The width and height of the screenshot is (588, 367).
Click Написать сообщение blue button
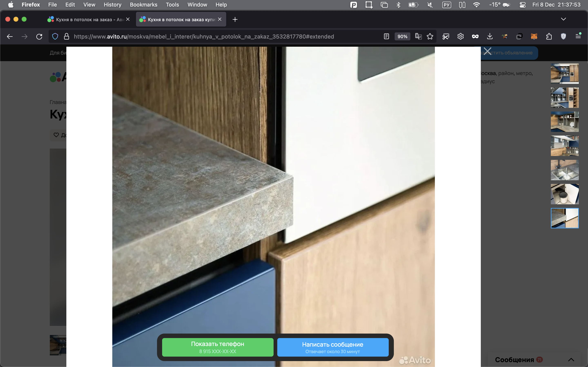(332, 347)
